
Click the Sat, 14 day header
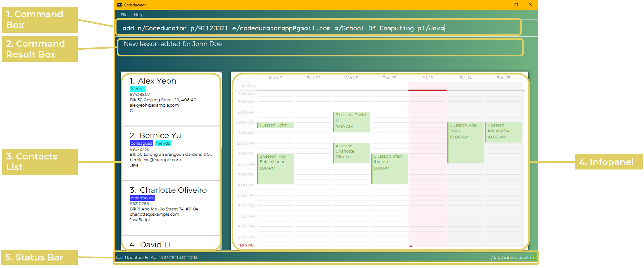tap(465, 78)
